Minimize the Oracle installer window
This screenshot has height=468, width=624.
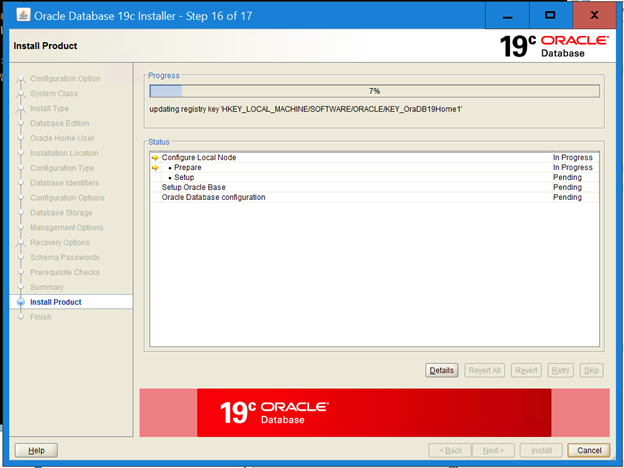tap(507, 16)
